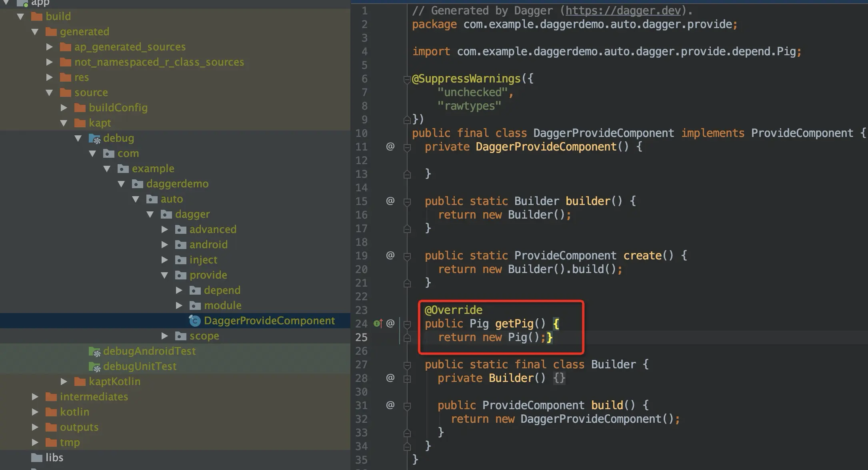Click the @ gutter icon next to create()
The image size is (868, 470).
point(390,255)
